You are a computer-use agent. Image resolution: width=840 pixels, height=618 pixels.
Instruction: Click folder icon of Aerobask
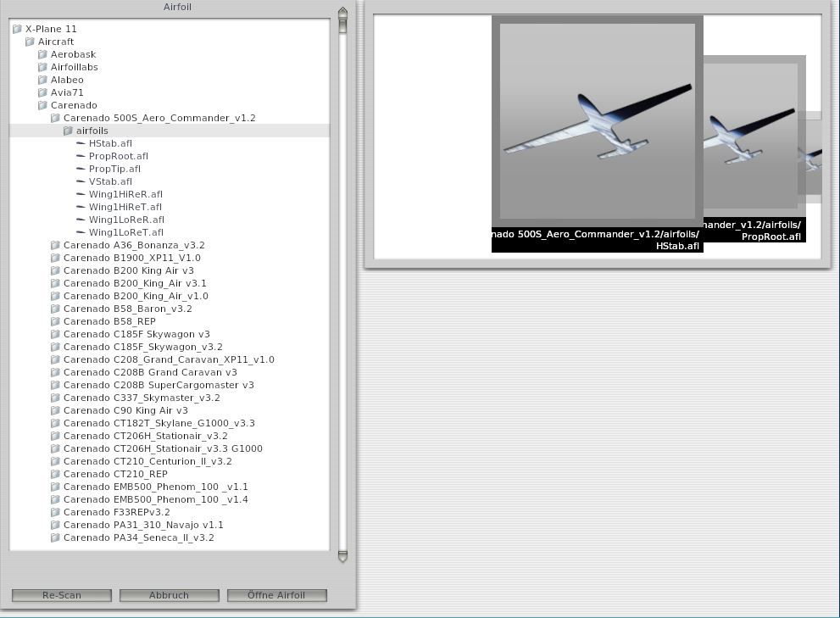click(x=42, y=54)
